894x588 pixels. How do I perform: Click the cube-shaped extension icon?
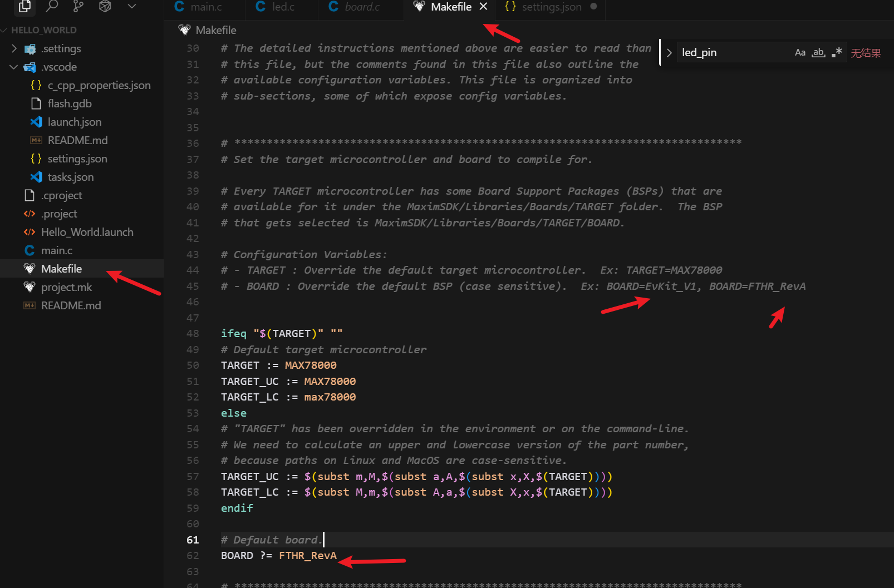[105, 6]
